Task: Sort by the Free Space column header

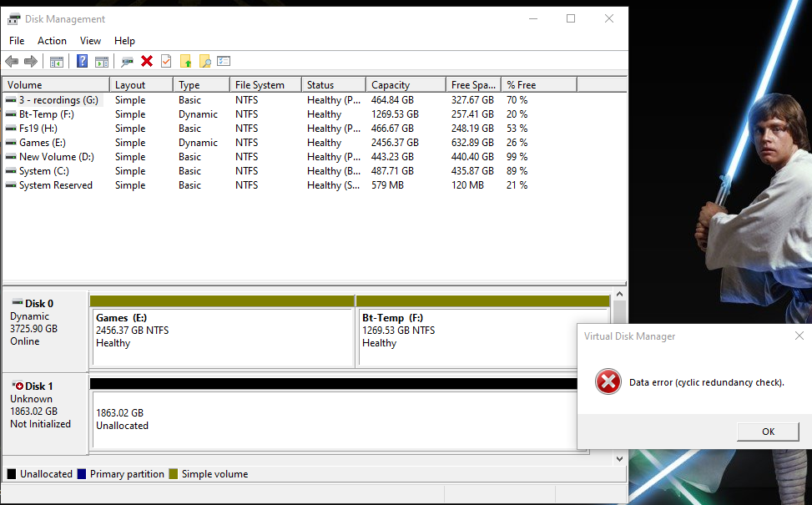Action: tap(474, 85)
